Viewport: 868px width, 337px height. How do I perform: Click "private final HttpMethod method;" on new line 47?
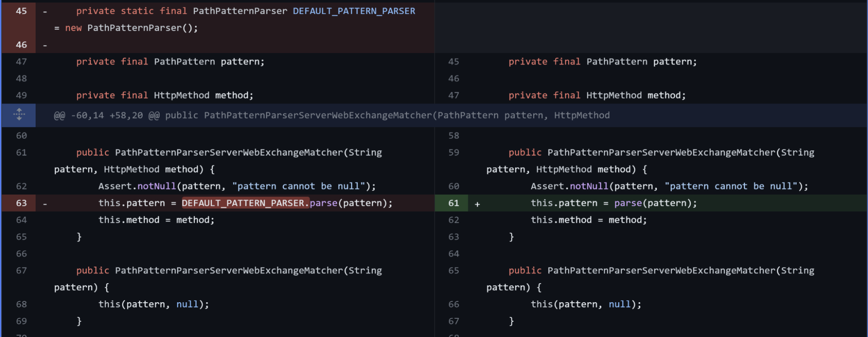tap(597, 96)
